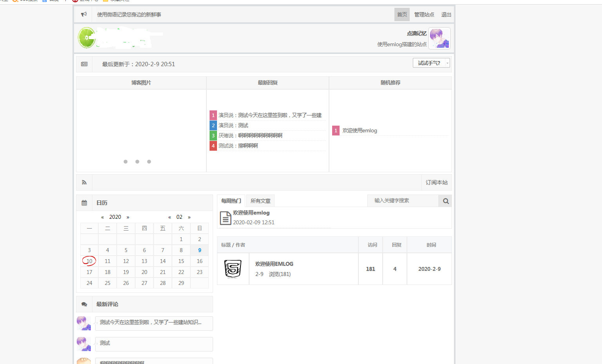Click the HTML5 shield article thumbnail
602x364 pixels.
[x=233, y=269]
